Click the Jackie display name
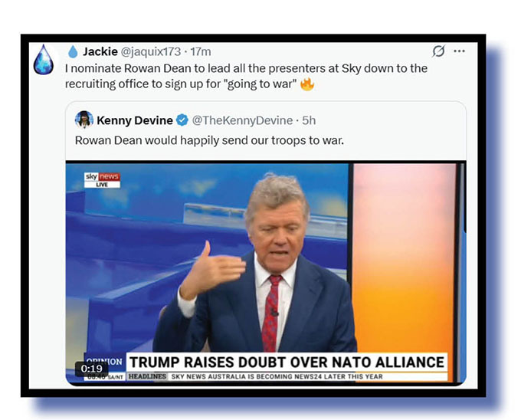 [100, 51]
